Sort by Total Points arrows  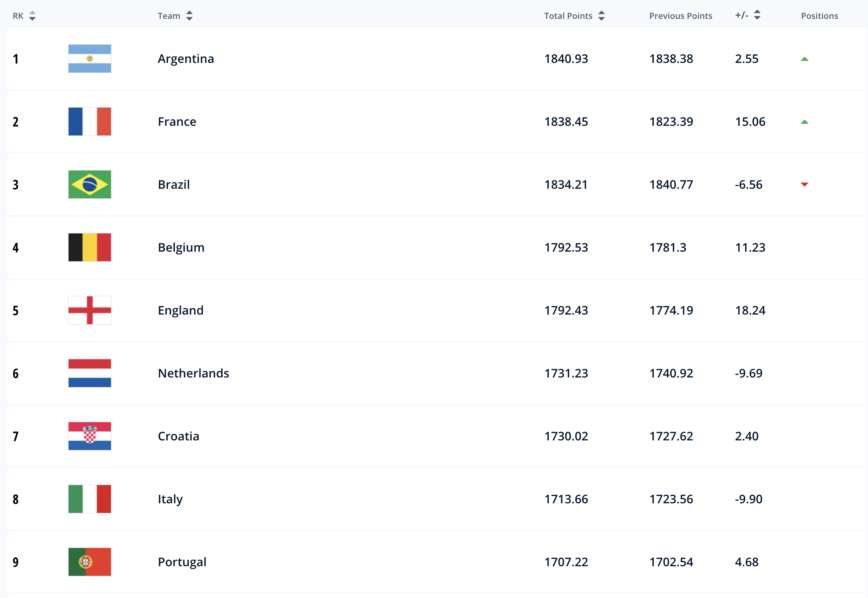coord(602,16)
